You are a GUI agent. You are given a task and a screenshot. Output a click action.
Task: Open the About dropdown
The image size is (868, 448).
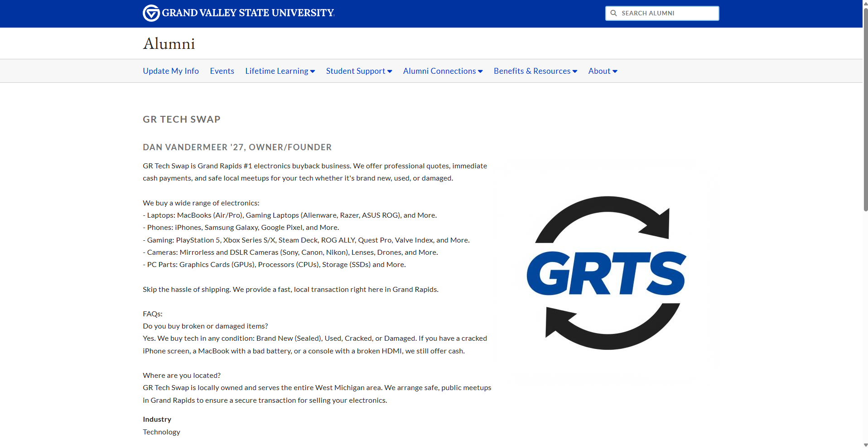pos(599,71)
